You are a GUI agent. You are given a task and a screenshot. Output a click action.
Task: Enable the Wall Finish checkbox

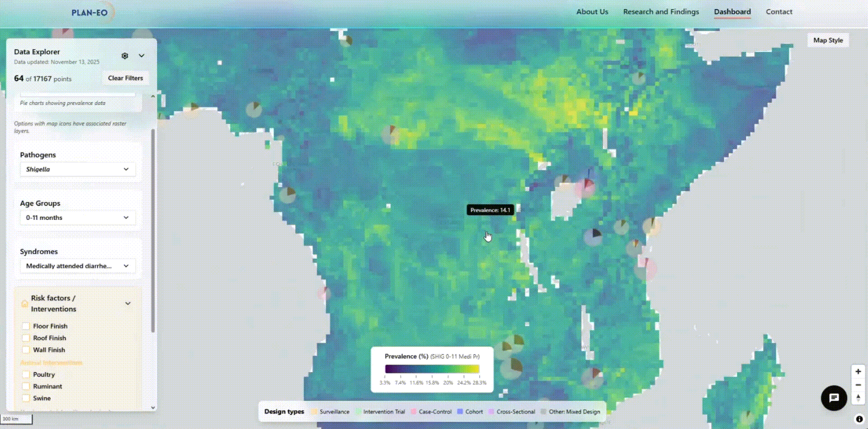pyautogui.click(x=26, y=350)
